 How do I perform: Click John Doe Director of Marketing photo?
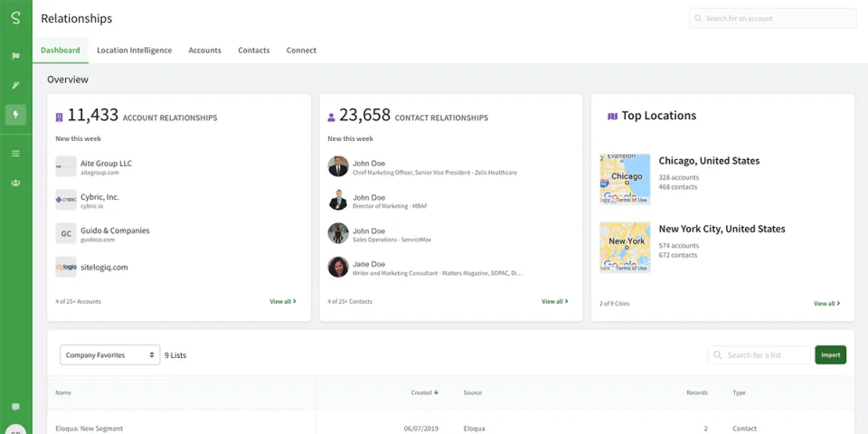click(x=337, y=200)
